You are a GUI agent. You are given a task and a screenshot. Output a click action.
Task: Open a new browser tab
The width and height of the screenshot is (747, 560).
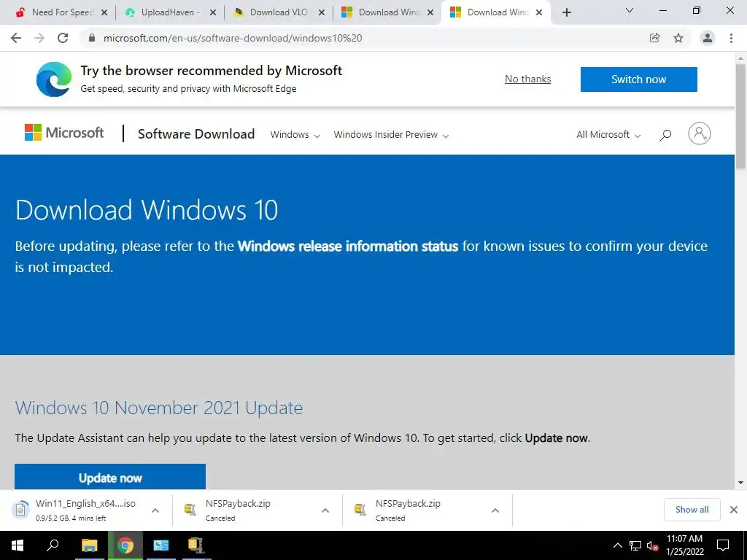pyautogui.click(x=566, y=12)
